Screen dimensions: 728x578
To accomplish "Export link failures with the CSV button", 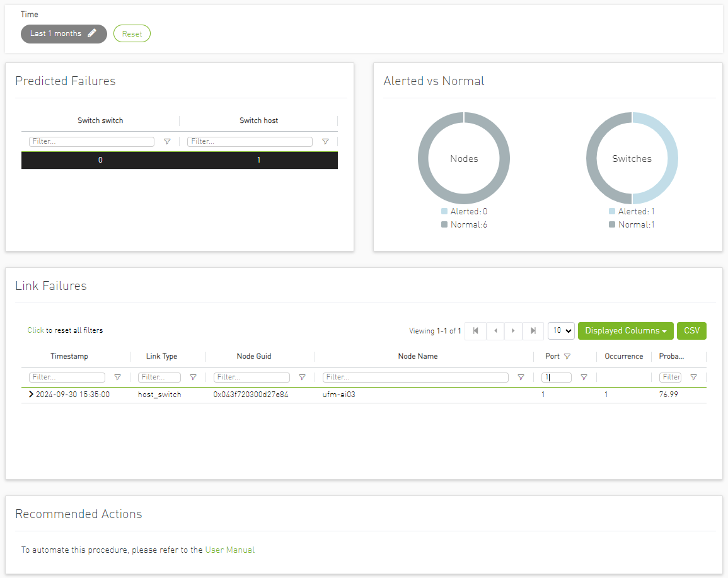I will coord(691,331).
